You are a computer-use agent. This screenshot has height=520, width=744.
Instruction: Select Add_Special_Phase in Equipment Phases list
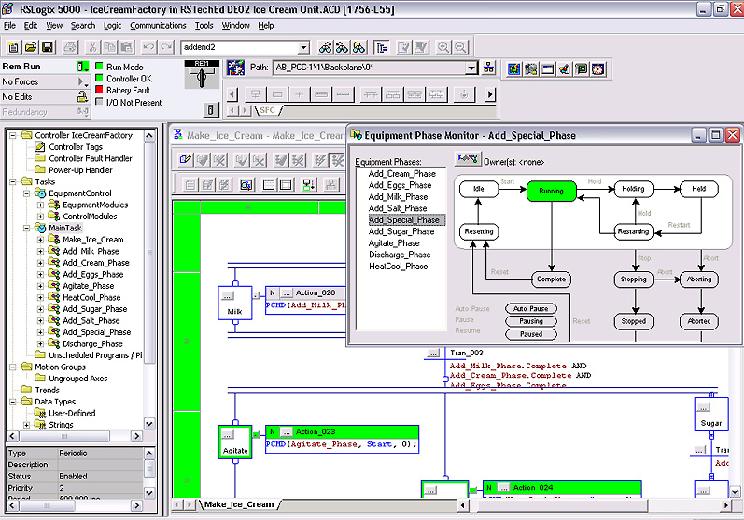tap(407, 220)
